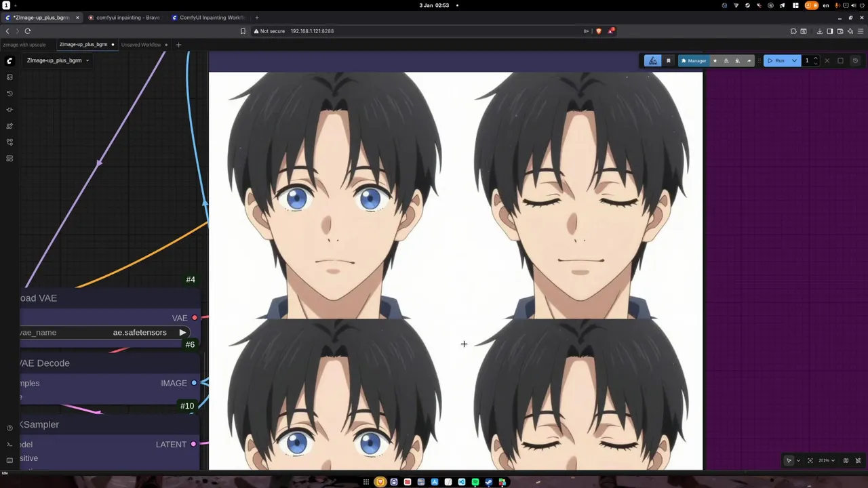
Task: Open the apps grid in the dock
Action: (x=367, y=482)
